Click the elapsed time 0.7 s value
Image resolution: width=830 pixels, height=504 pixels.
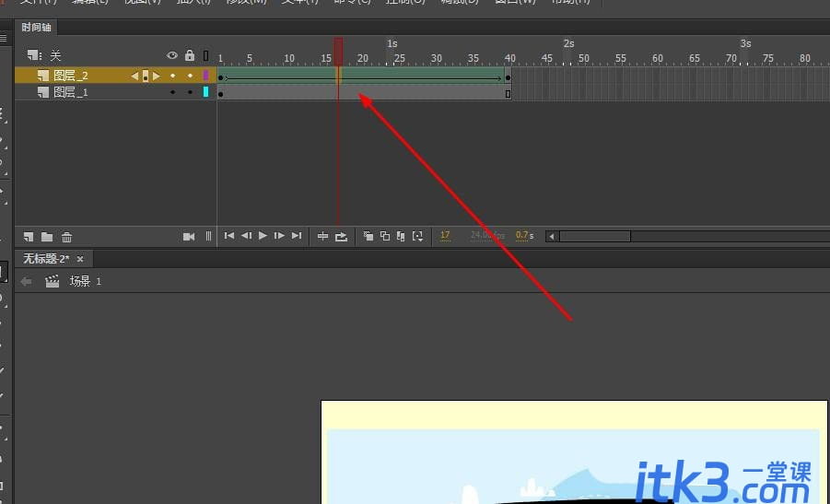[x=524, y=235]
